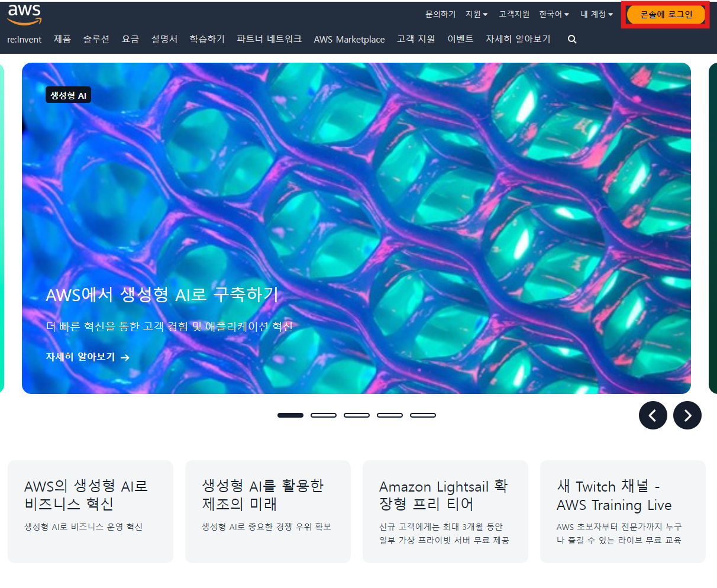Viewport: 717px width, 588px height.
Task: Go to next carousel slide arrow
Action: coord(687,415)
